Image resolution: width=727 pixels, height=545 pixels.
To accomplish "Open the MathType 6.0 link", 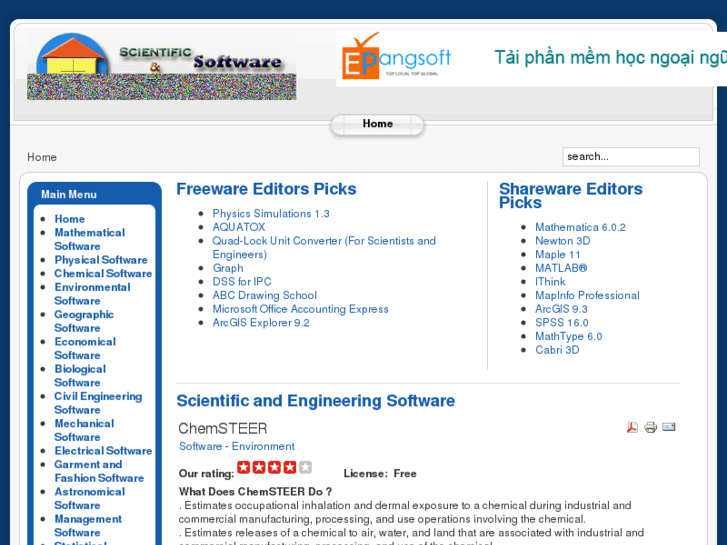I will [568, 336].
